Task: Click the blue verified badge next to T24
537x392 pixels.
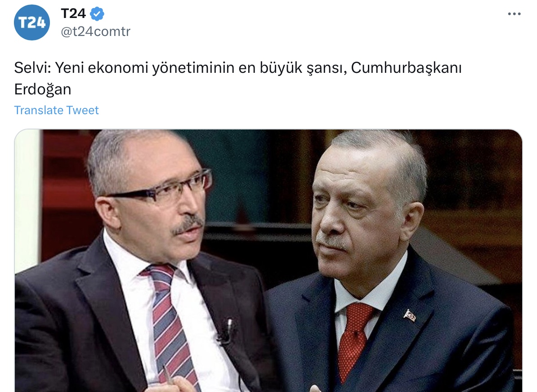Action: click(x=97, y=14)
